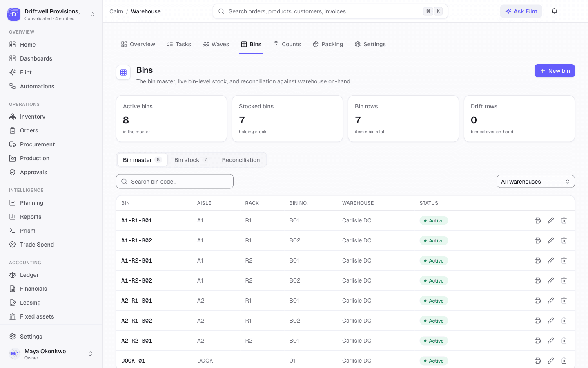Image resolution: width=588 pixels, height=368 pixels.
Task: Print label for bin A1-R1-B01
Action: (538, 220)
